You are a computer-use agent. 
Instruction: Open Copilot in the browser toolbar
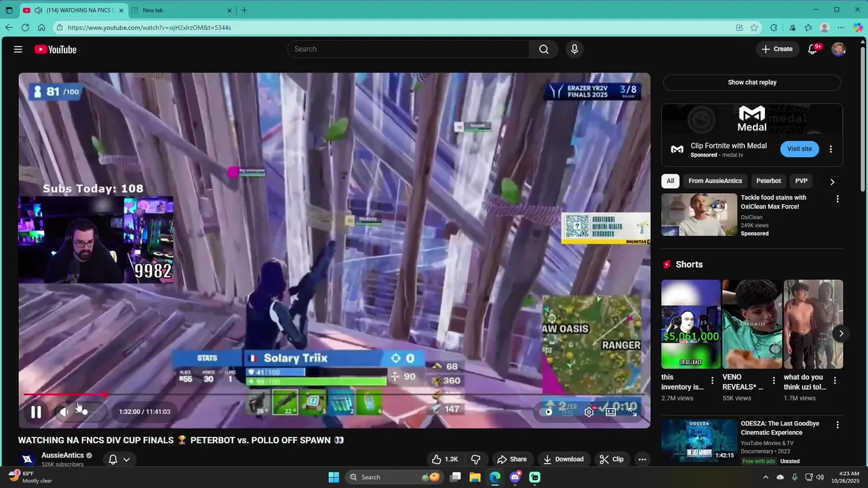858,28
